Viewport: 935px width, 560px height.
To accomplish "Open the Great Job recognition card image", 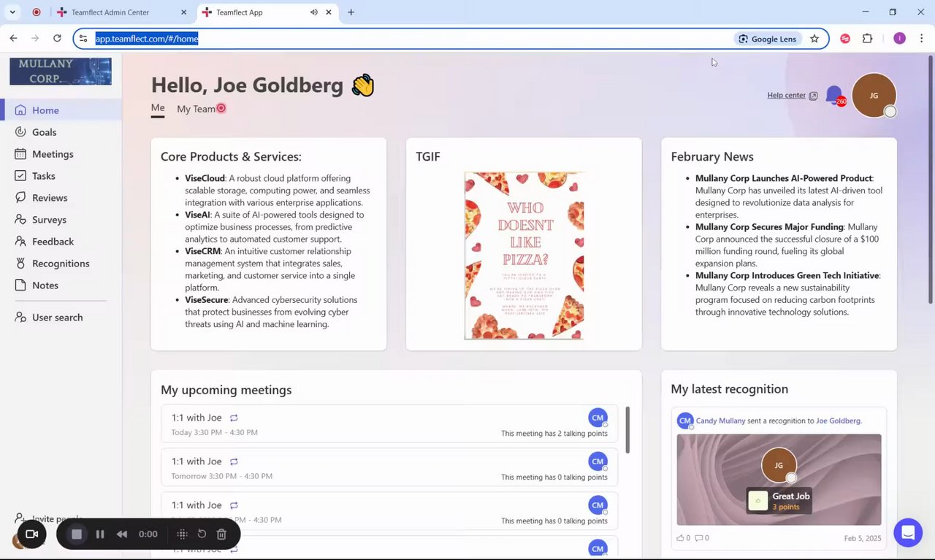I will coord(779,480).
